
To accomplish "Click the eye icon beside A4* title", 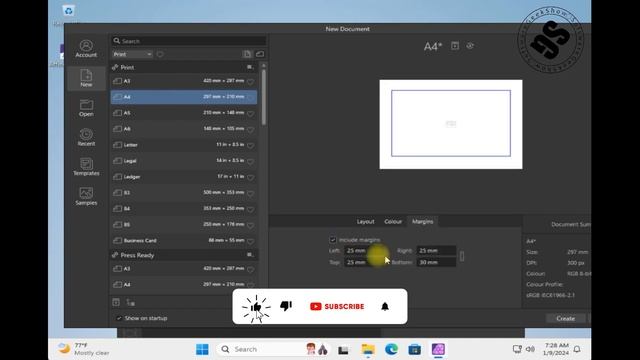I will (470, 46).
